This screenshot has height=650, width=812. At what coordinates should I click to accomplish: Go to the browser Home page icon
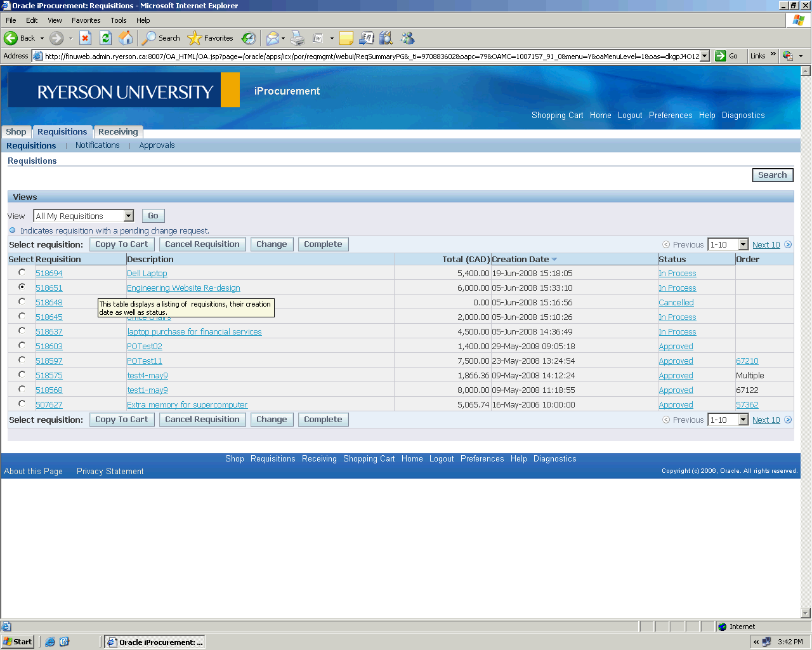coord(126,38)
